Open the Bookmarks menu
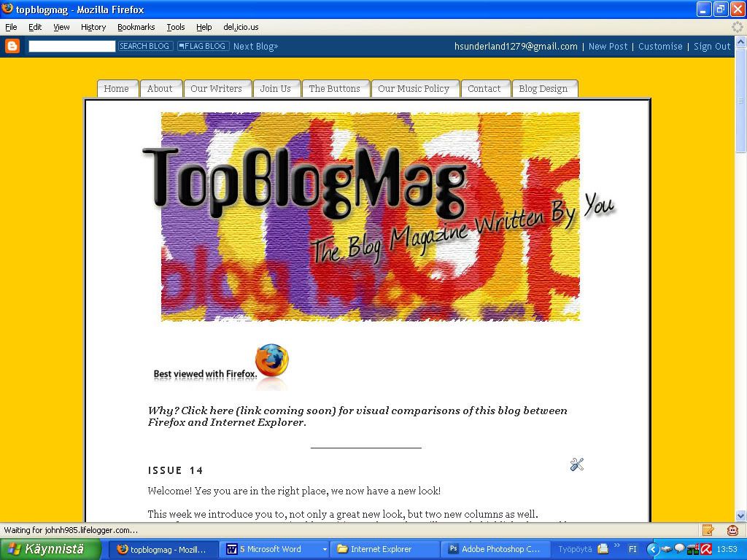The image size is (747, 560). 136,27
